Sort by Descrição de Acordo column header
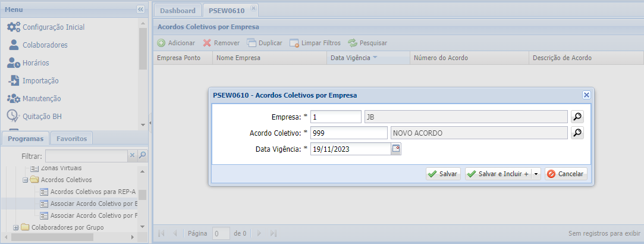The width and height of the screenshot is (644, 244). pyautogui.click(x=586, y=58)
